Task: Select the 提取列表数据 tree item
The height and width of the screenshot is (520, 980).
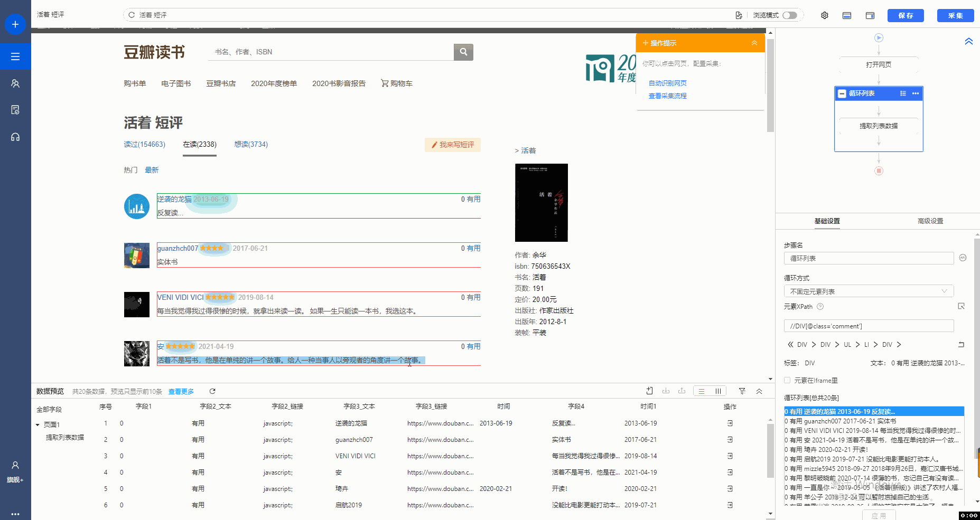Action: pos(65,437)
